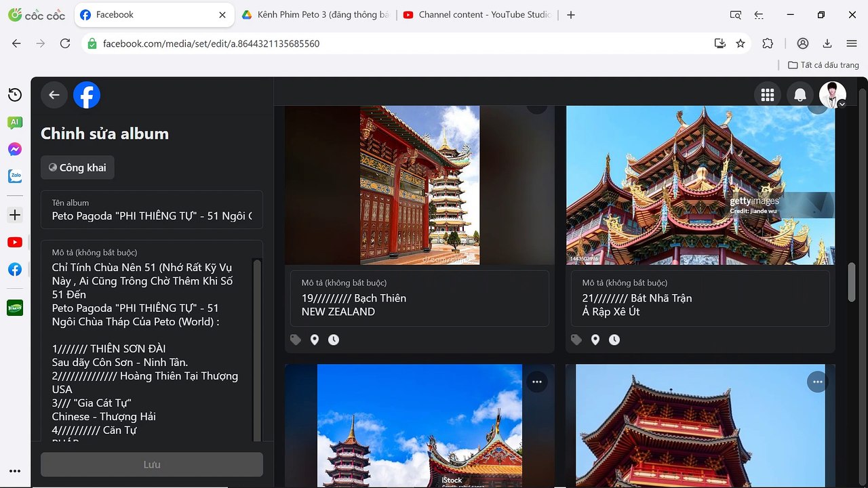Click clock date icon under Bạch Thiên photo
Screen dimensions: 868x488
334,340
